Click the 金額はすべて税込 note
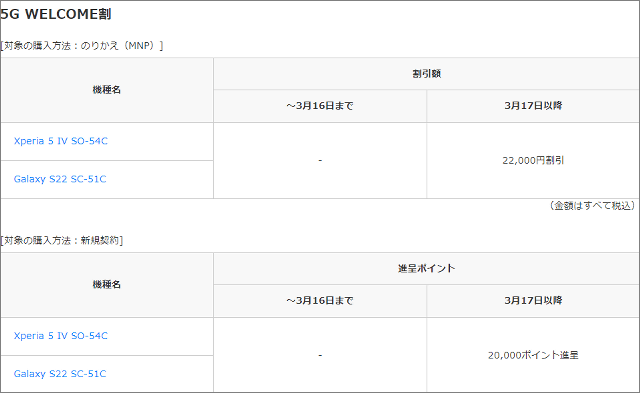Image resolution: width=640 pixels, height=393 pixels. point(592,206)
